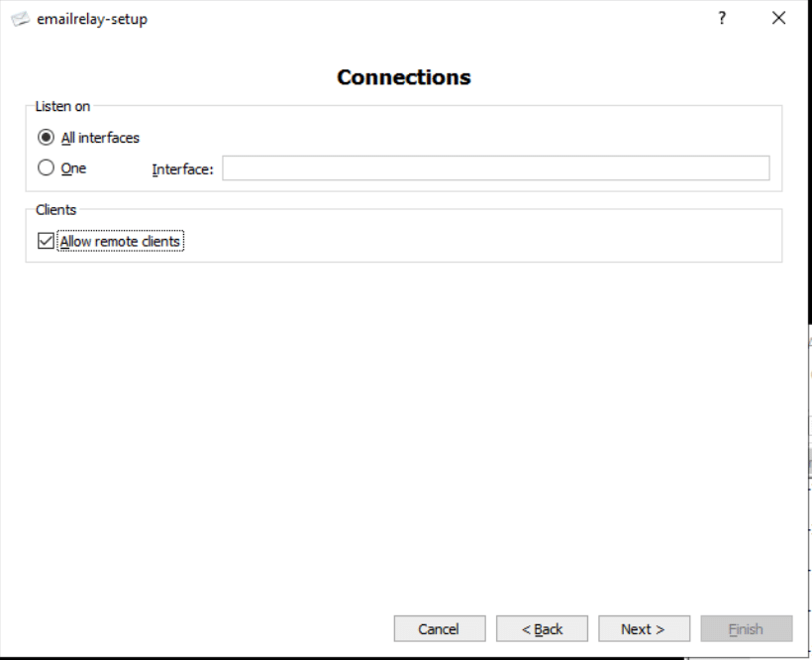
Task: Click the "One" option label text
Action: click(74, 168)
